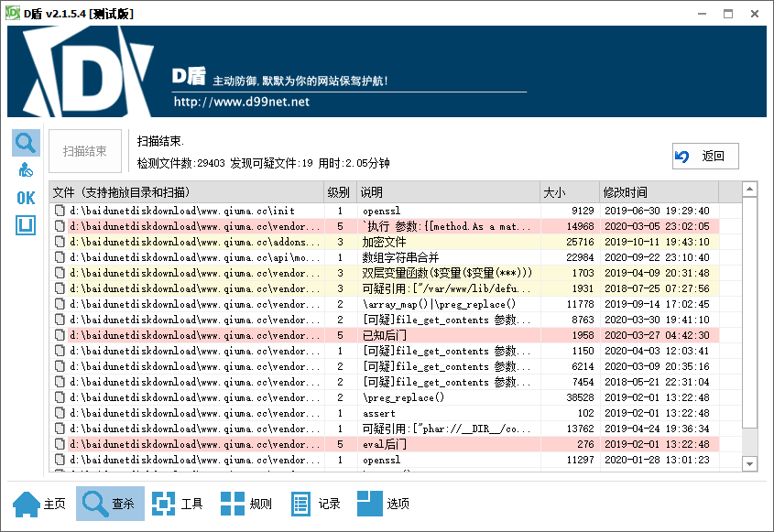Open the 规则 rules tab
The height and width of the screenshot is (532, 774).
coord(246,504)
